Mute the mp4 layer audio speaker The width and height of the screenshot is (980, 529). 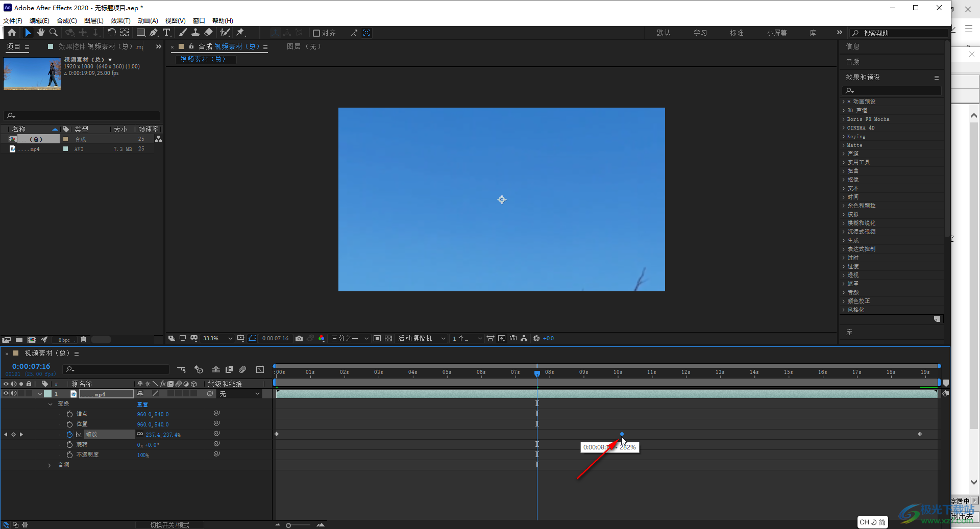14,394
